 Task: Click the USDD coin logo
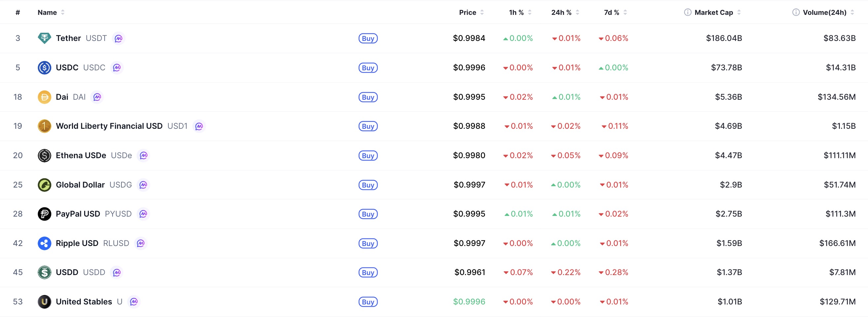point(44,272)
